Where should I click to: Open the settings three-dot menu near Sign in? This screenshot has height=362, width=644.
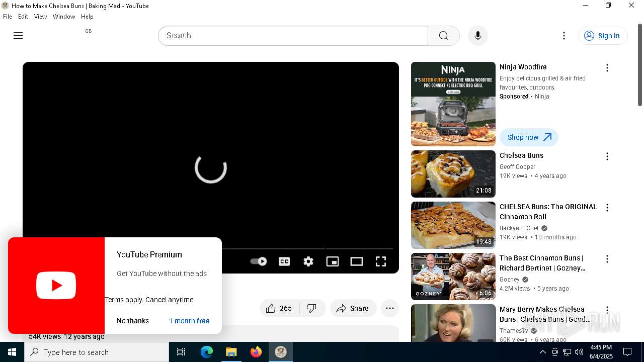point(564,36)
